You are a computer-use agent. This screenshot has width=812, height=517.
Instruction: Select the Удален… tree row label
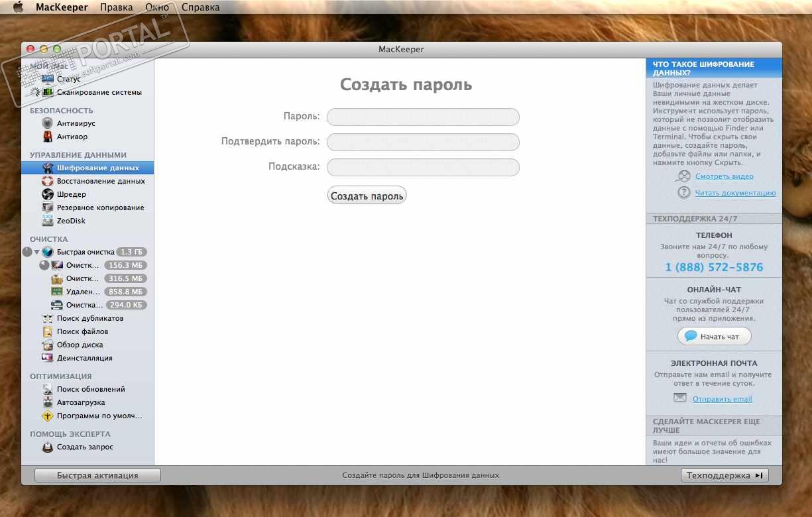[83, 292]
